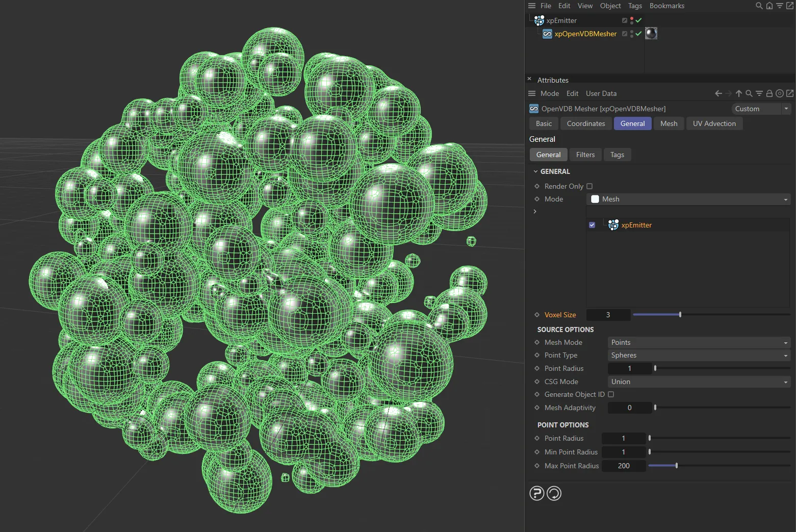Click the xpOpenVDBMesher infinity icon
The image size is (796, 532).
(x=547, y=34)
